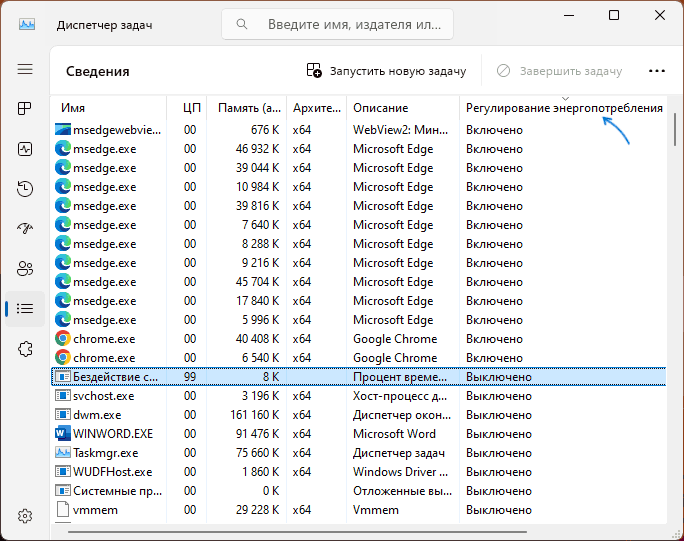Open Task Manager settings gear
Screen dimensions: 684x541
pos(25,516)
